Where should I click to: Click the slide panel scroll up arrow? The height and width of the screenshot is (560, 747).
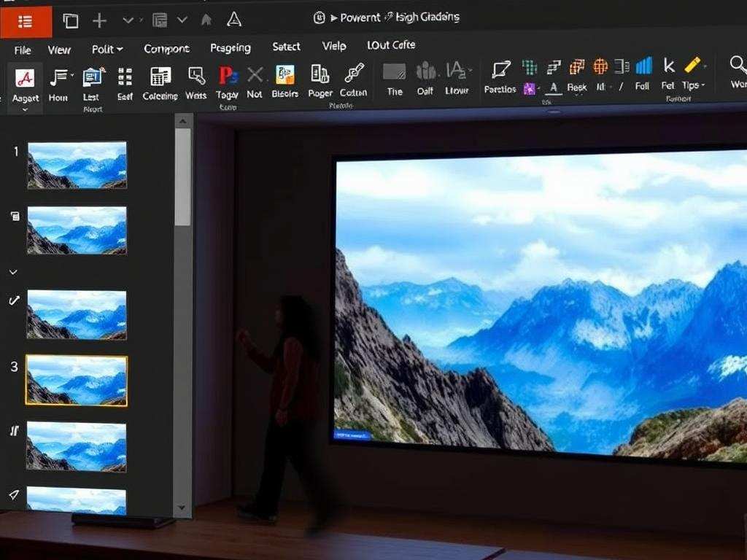(x=182, y=122)
